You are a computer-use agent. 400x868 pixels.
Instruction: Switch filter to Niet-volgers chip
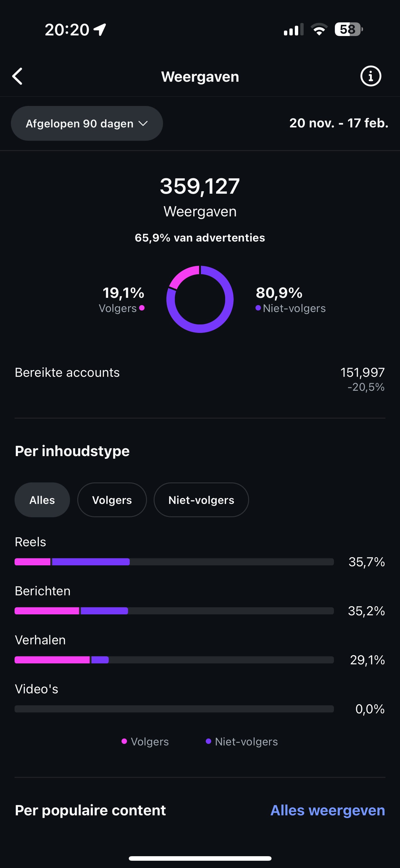point(201,500)
